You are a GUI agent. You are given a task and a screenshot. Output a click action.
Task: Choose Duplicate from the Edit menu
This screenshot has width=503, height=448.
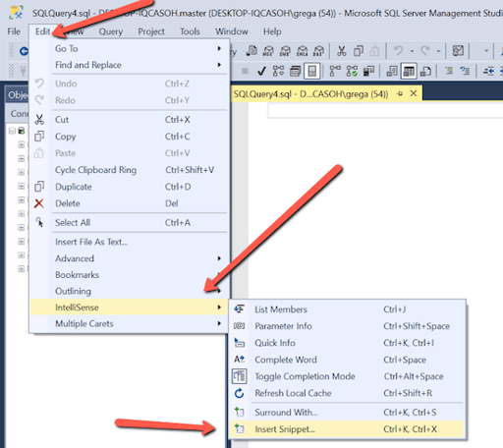click(x=129, y=187)
